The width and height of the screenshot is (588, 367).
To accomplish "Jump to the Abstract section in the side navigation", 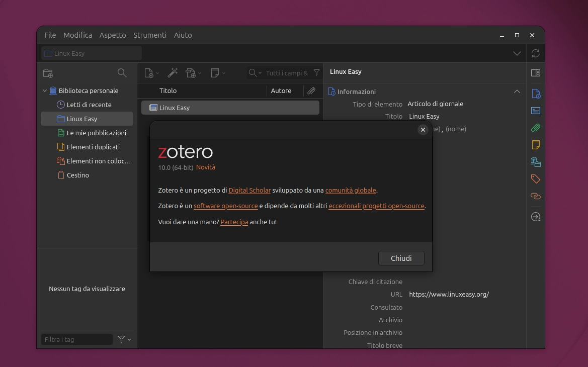I will coord(536,111).
